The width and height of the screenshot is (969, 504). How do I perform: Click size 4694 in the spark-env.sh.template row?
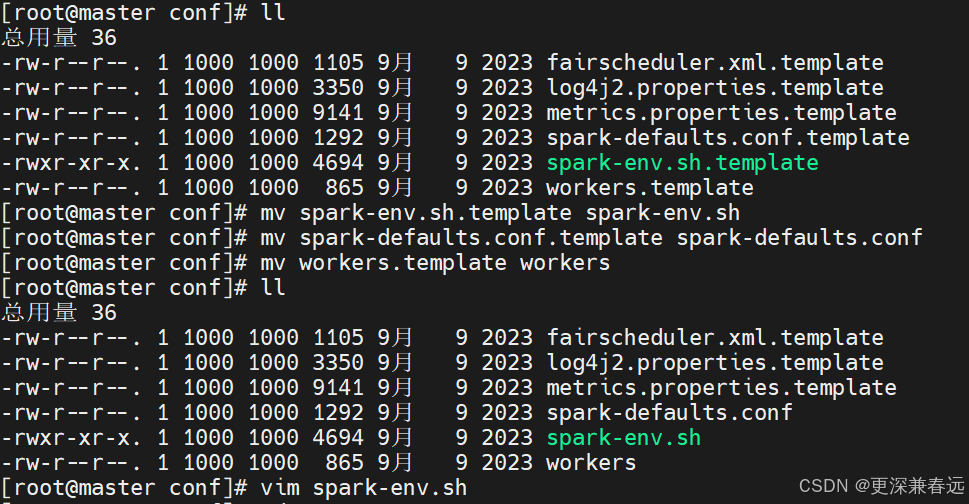pos(338,163)
